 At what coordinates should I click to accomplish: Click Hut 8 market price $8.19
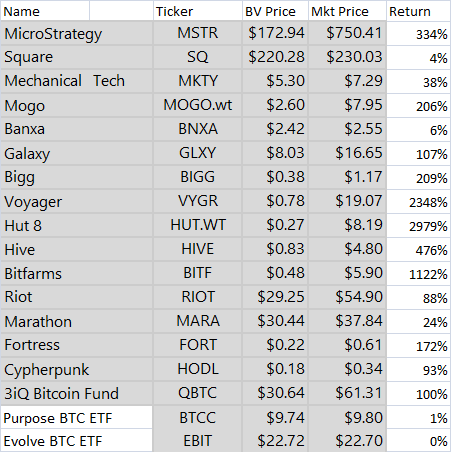pyautogui.click(x=347, y=226)
